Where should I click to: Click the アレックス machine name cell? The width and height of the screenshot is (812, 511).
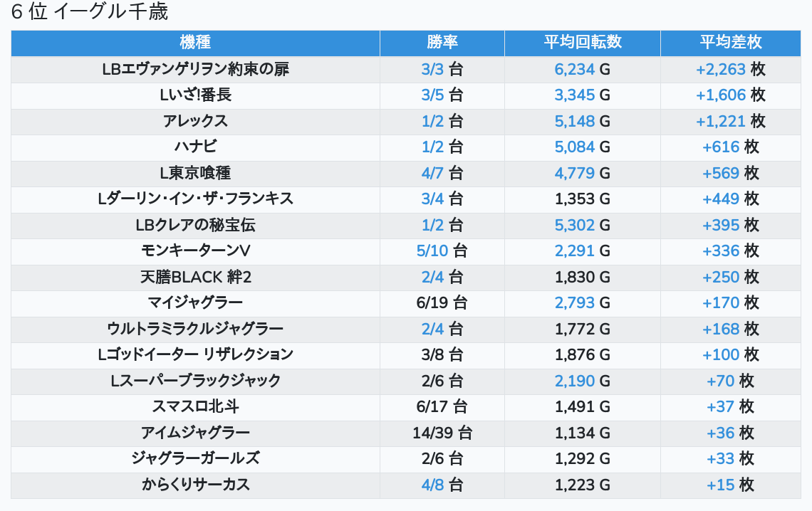(195, 121)
